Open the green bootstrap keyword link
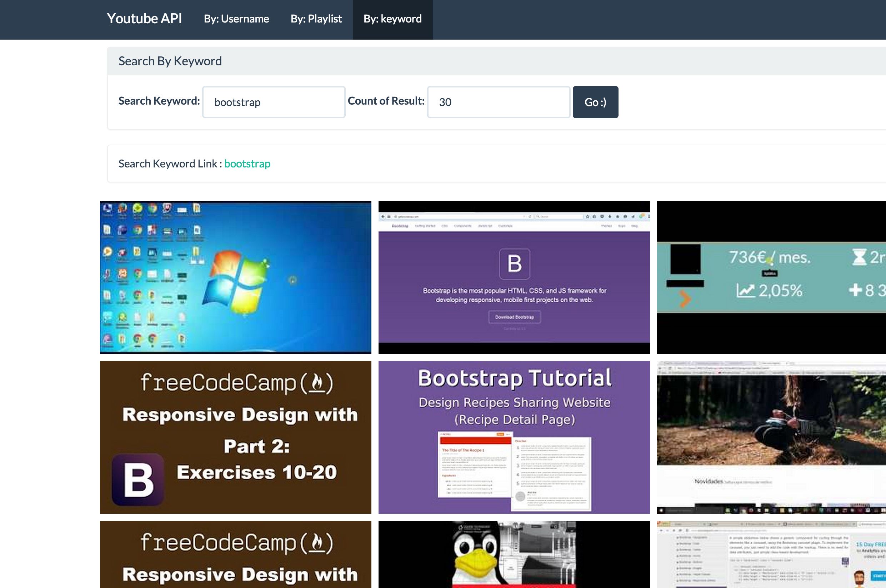This screenshot has width=886, height=588. [247, 164]
